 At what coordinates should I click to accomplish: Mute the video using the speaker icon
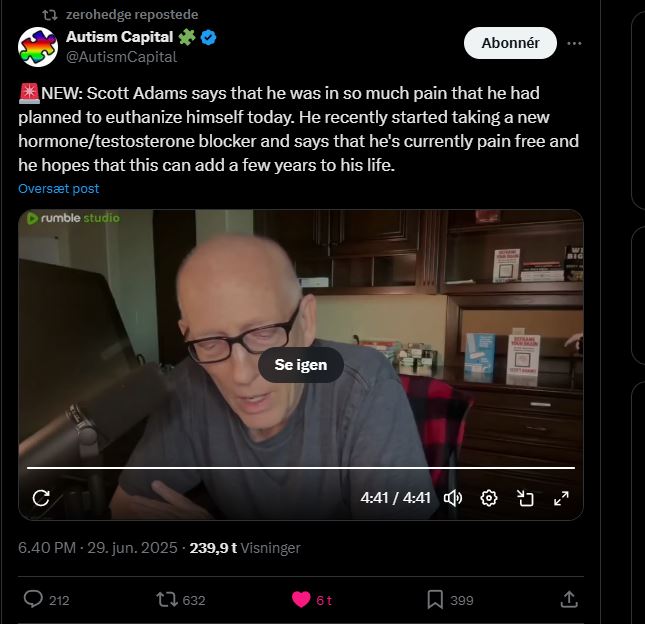pos(453,498)
